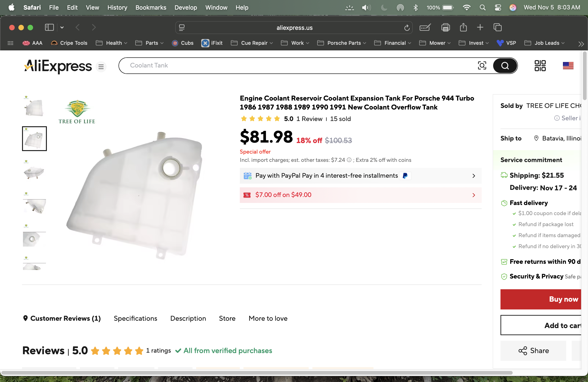Print the page with printer icon

[445, 27]
